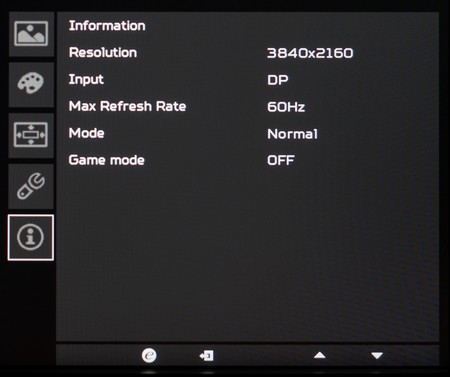Click the Normal mode value
Screen dimensions: 450x377
click(292, 134)
